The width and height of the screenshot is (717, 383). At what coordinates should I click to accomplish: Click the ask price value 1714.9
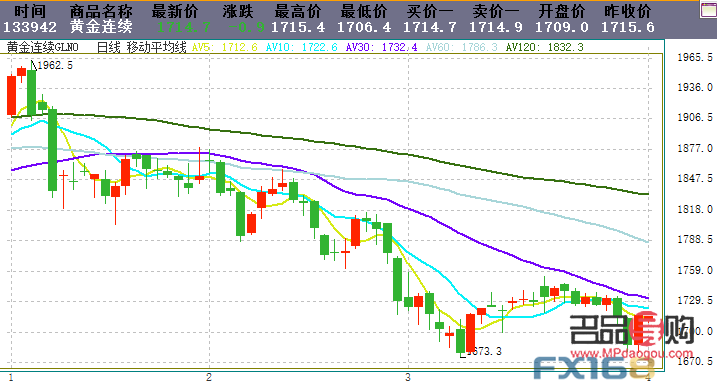click(496, 27)
